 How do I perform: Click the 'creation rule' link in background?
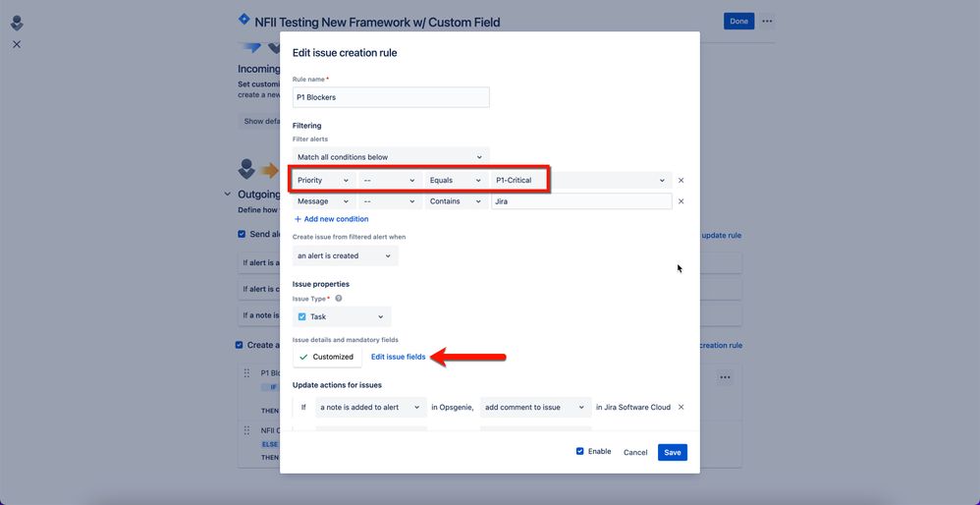point(720,345)
